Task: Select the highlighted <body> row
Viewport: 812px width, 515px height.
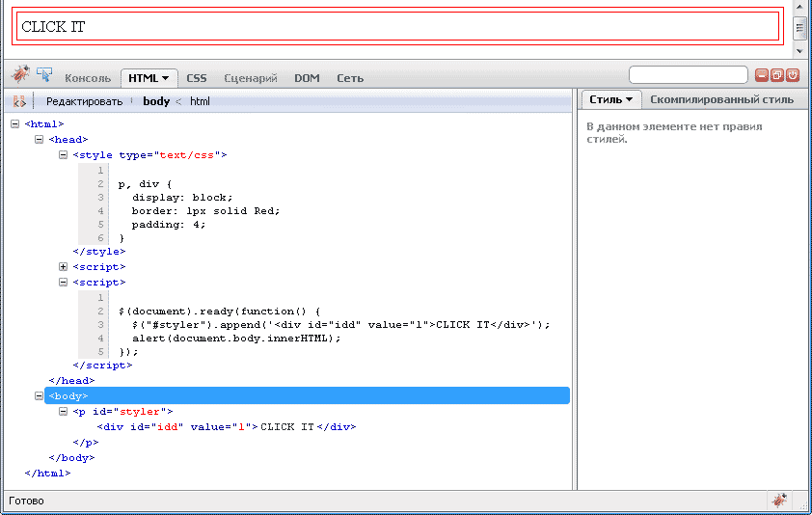Action: click(x=307, y=395)
